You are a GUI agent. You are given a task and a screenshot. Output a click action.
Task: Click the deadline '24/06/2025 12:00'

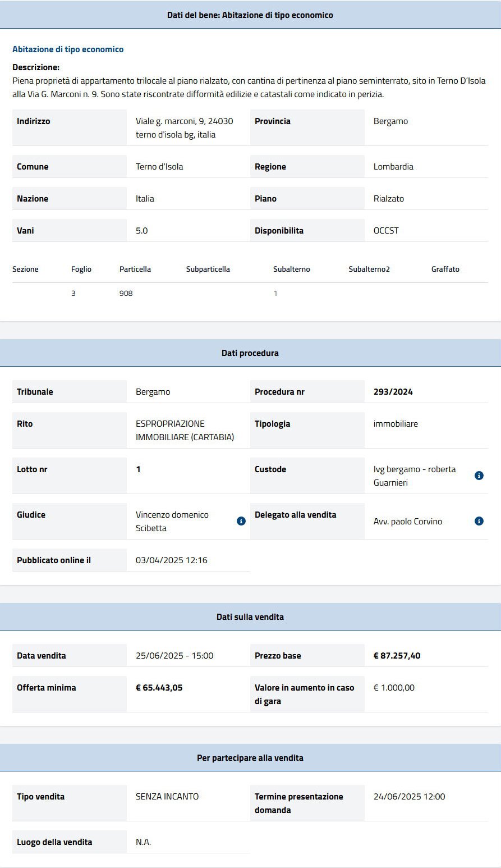click(410, 797)
